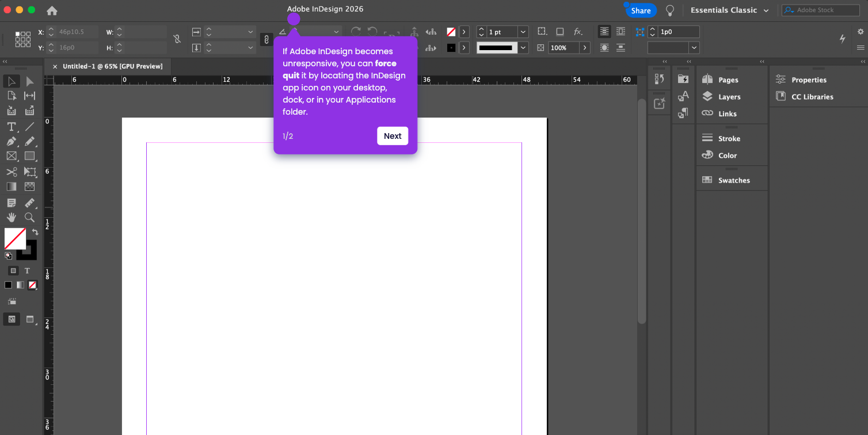This screenshot has height=435, width=868.
Task: Click the lightning Quick Apply icon
Action: 843,39
